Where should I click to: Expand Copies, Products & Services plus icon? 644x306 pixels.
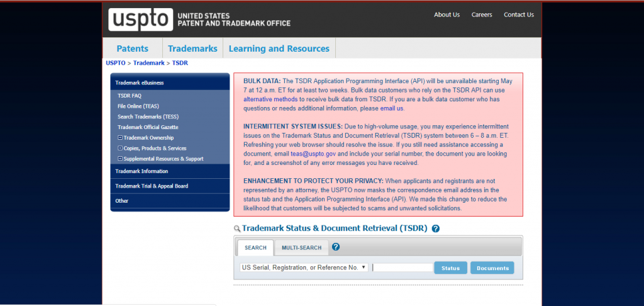click(x=120, y=148)
